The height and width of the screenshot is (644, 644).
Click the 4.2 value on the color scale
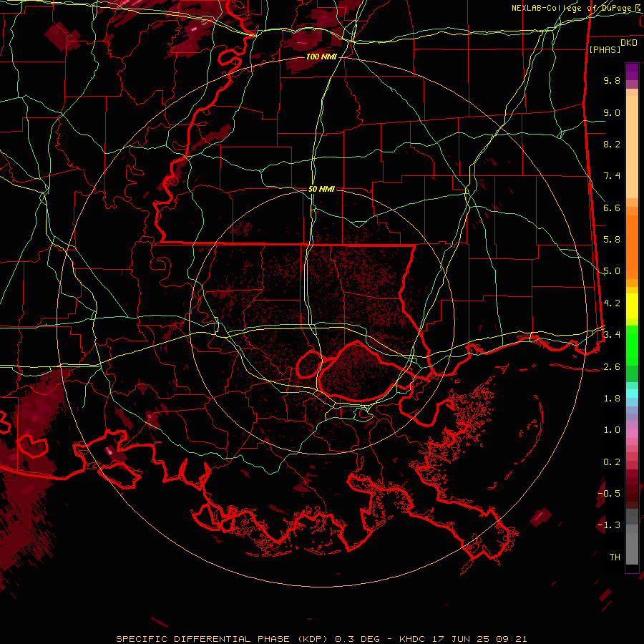tap(612, 303)
